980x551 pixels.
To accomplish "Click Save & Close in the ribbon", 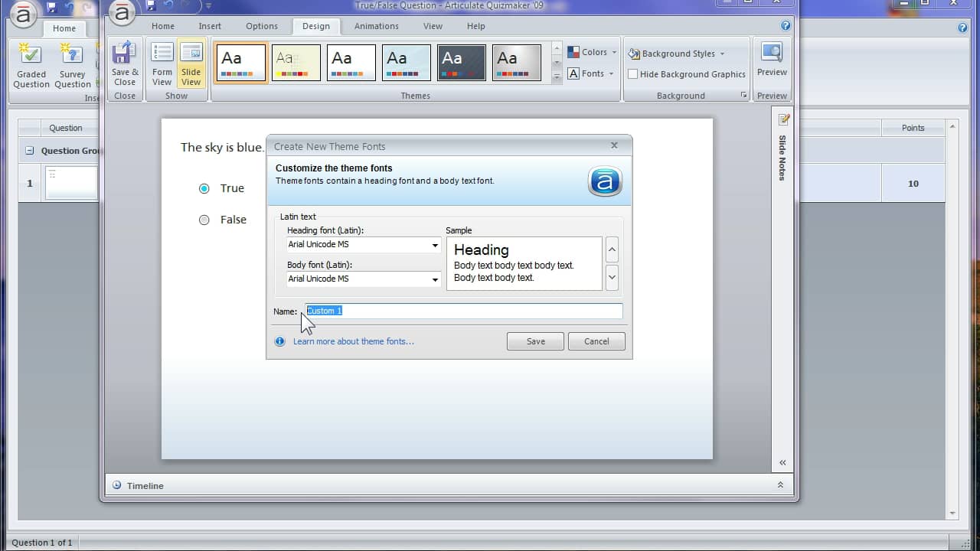I will coord(125,64).
